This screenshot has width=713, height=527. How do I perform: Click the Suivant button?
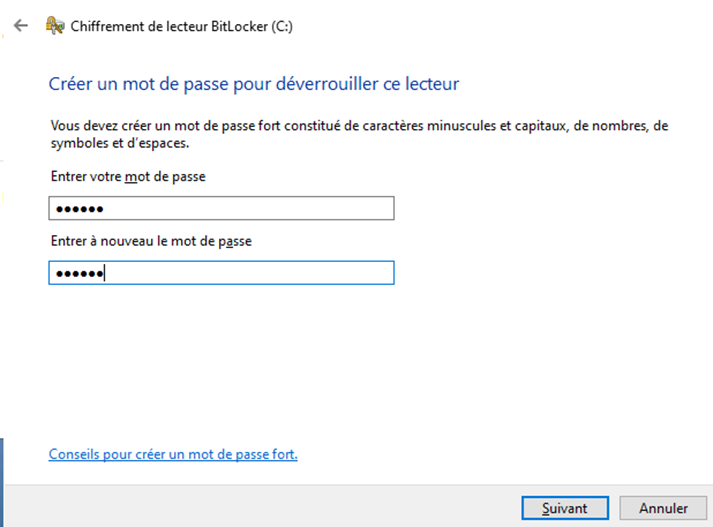tap(565, 508)
